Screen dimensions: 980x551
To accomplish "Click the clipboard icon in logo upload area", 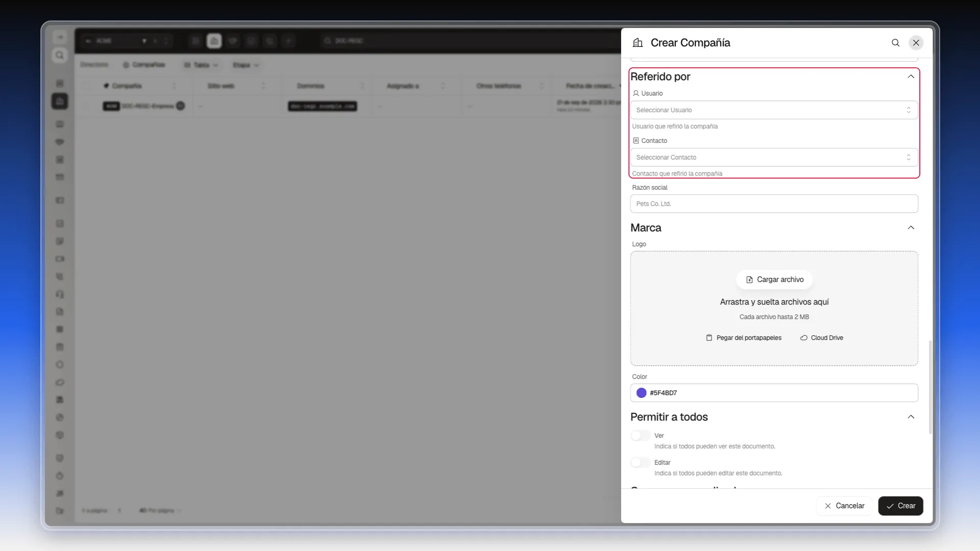I will 709,338.
